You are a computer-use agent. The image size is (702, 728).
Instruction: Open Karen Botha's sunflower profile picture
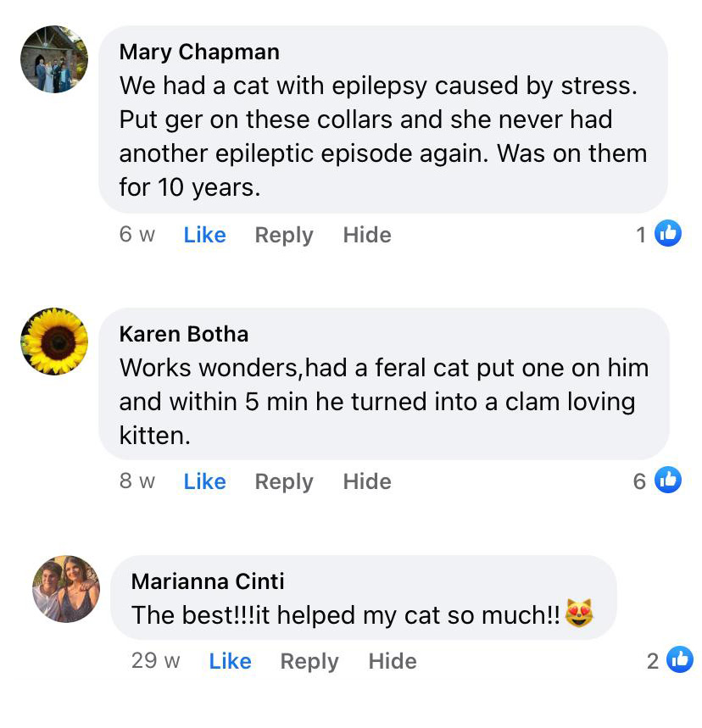coord(54,342)
